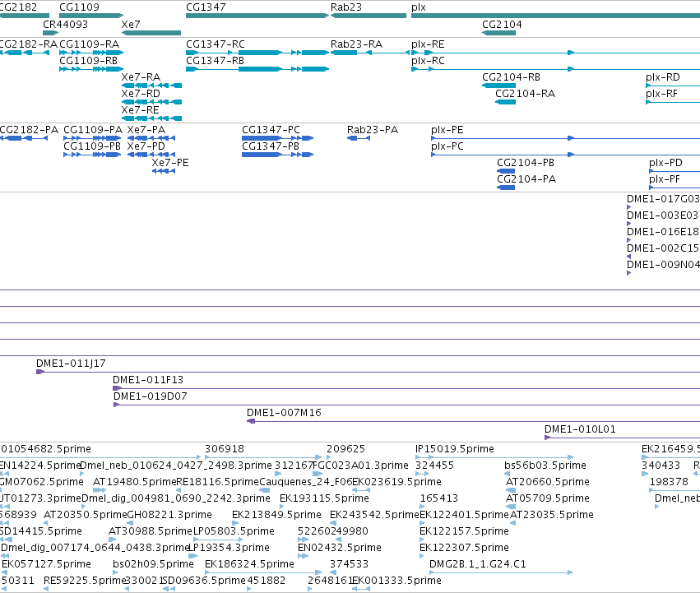Click transcript CG2104-RA
The width and height of the screenshot is (700, 593).
(505, 102)
